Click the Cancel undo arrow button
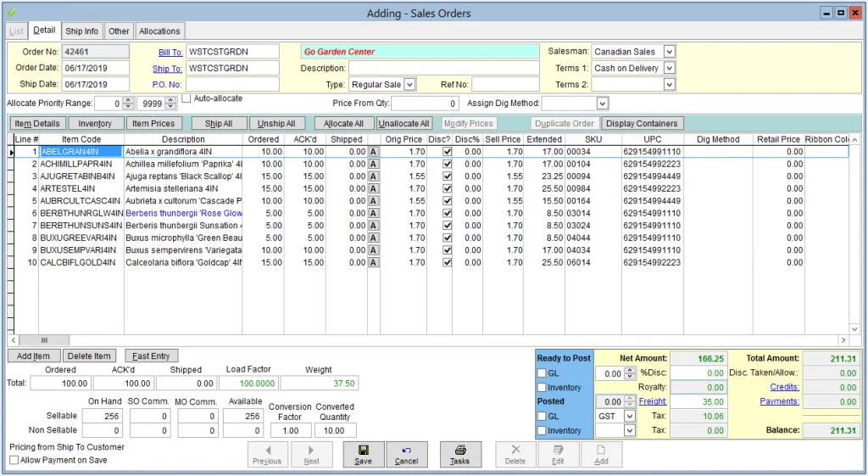The image size is (868, 476). [x=406, y=455]
